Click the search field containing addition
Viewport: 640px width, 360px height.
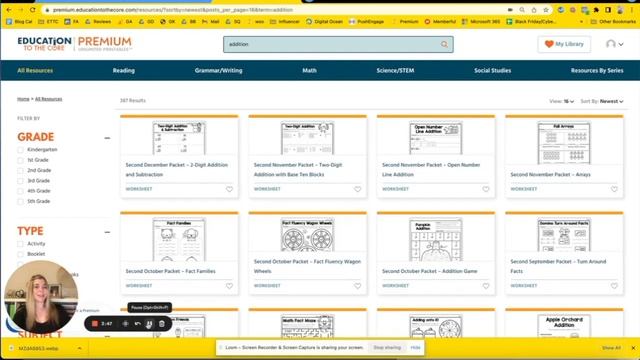338,44
